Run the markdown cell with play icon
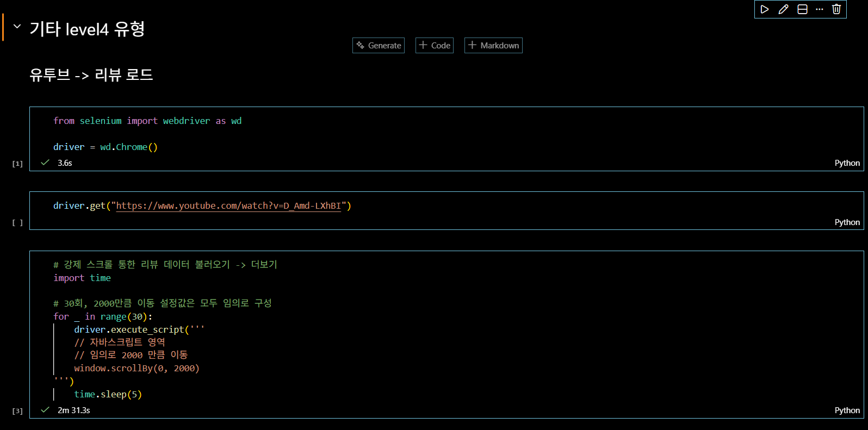This screenshot has height=430, width=868. [764, 9]
